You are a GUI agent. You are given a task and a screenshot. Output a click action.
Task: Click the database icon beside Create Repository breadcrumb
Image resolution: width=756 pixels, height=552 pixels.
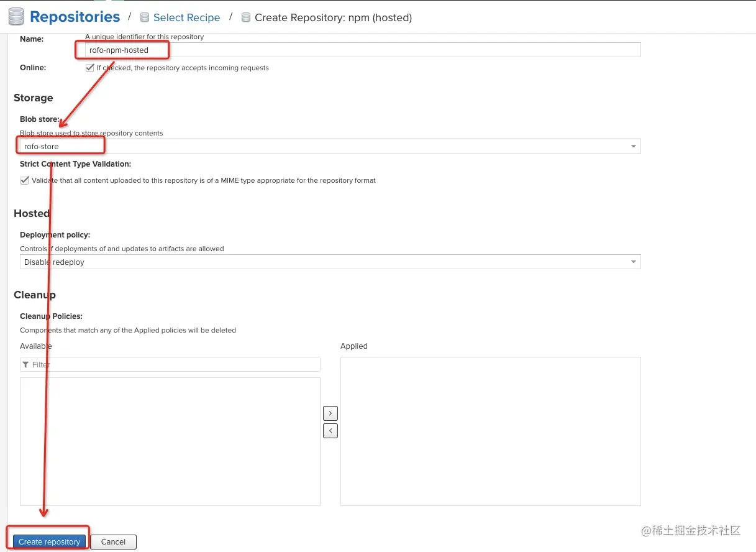tap(246, 17)
